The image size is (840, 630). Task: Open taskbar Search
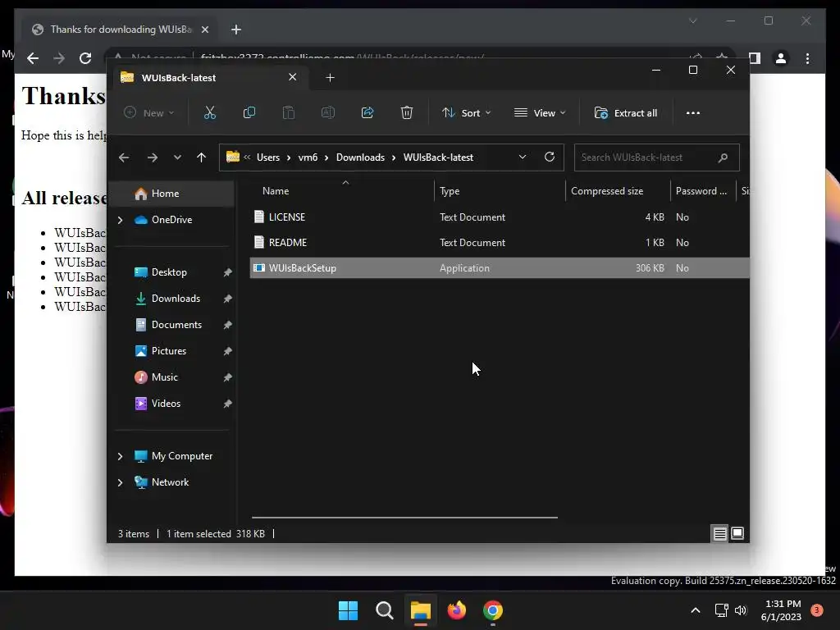(384, 610)
